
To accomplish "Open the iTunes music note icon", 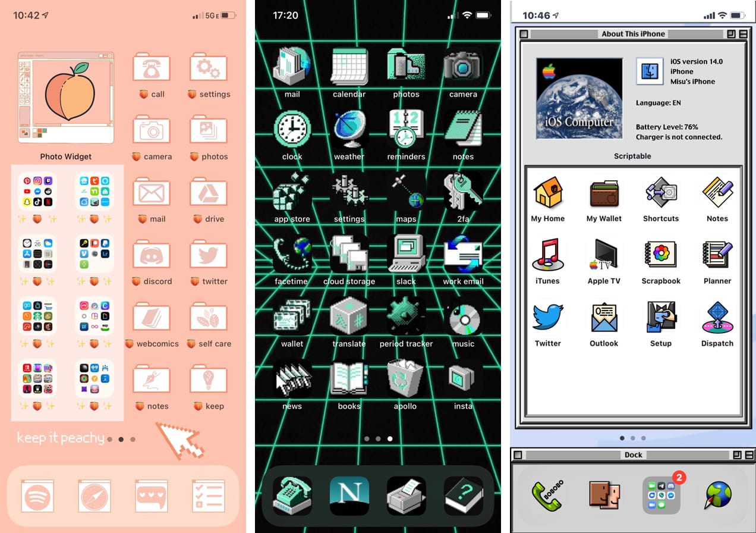I will [x=547, y=255].
